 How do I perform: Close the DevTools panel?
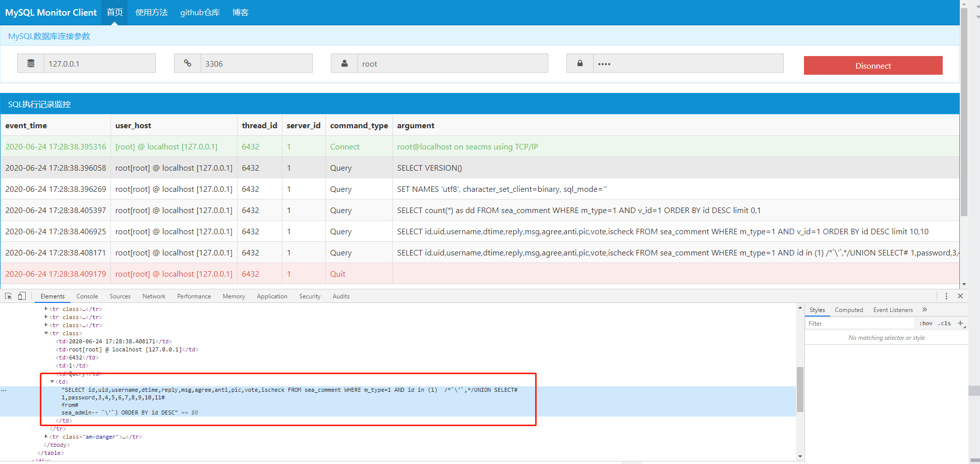point(960,296)
